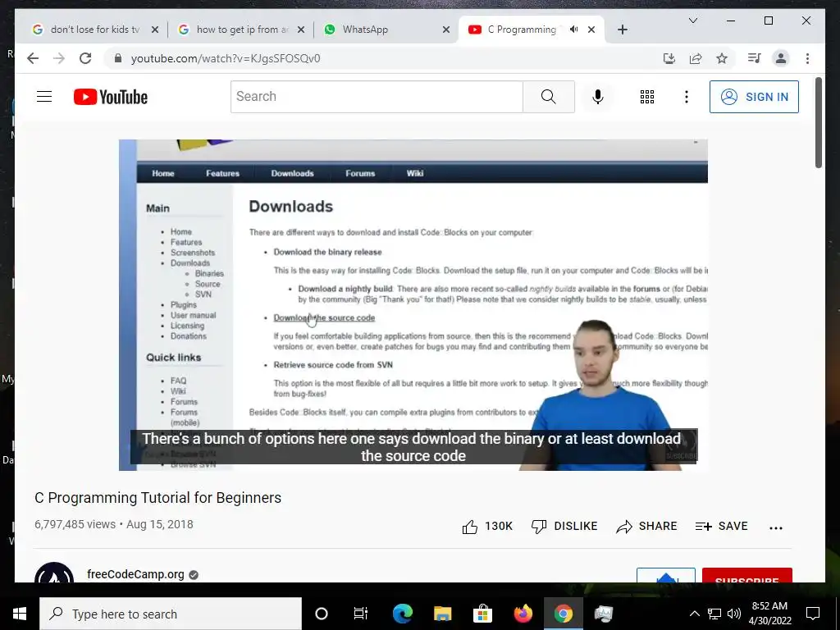
Task: Open the notification center icon
Action: tap(813, 614)
